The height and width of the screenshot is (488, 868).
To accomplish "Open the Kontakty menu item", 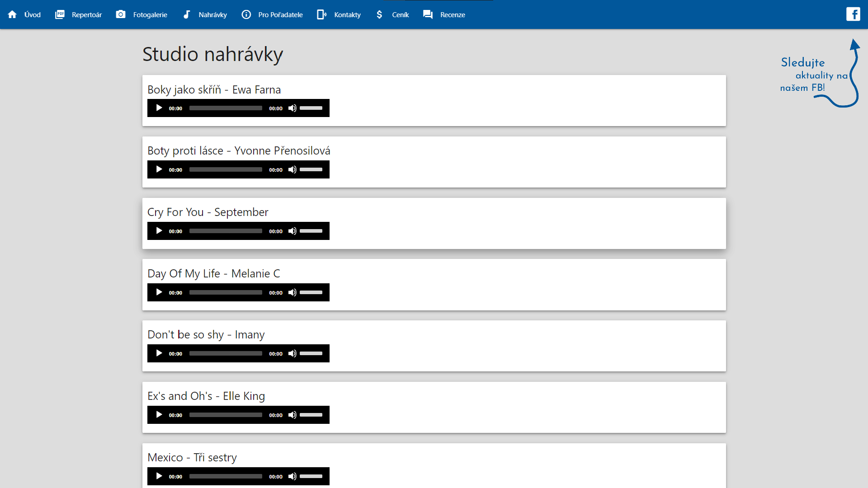I will (x=347, y=14).
